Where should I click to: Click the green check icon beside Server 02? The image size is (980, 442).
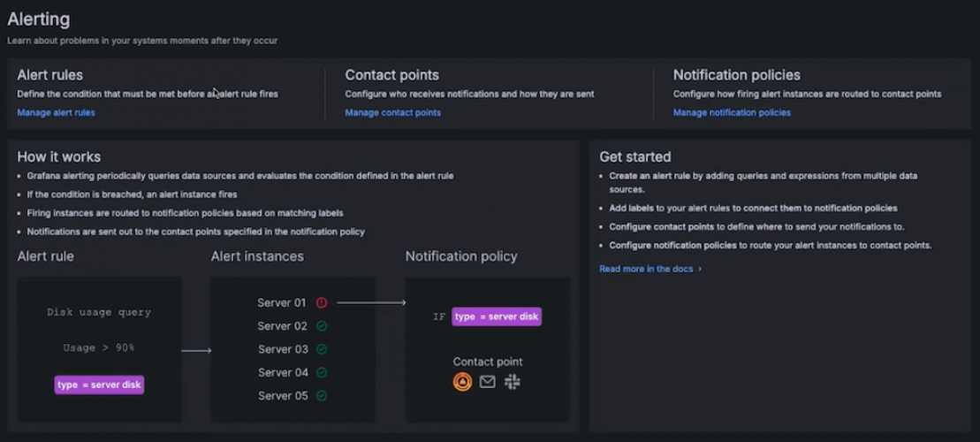pyautogui.click(x=322, y=326)
